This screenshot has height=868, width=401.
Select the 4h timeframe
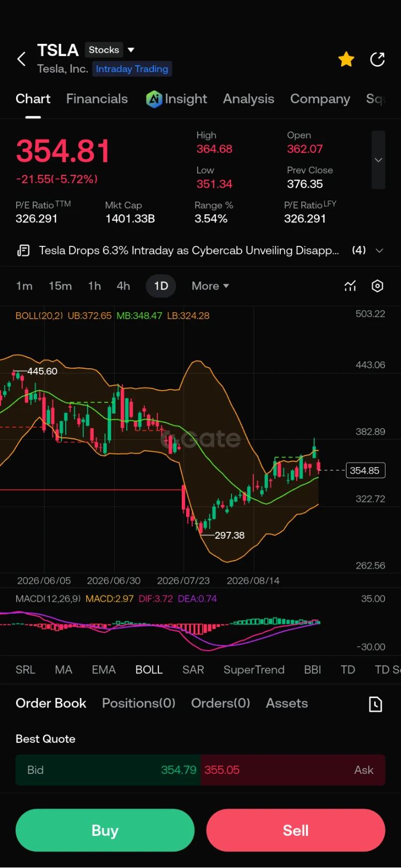(x=124, y=286)
